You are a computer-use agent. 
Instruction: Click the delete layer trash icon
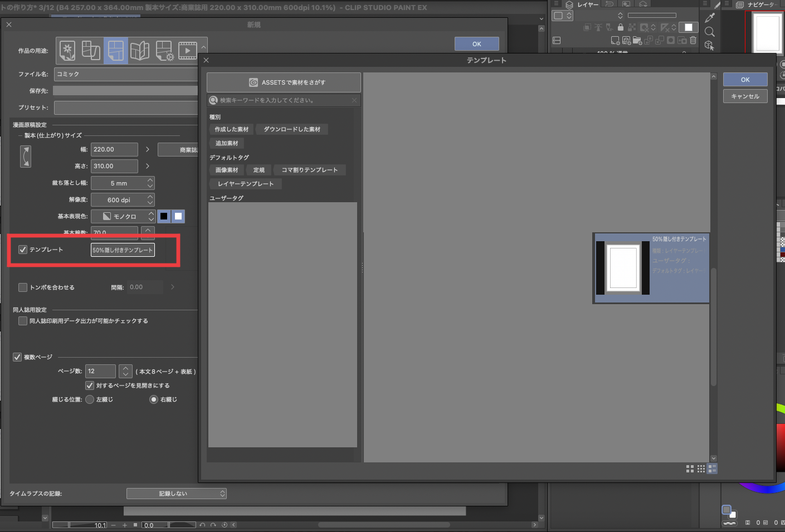(x=693, y=40)
